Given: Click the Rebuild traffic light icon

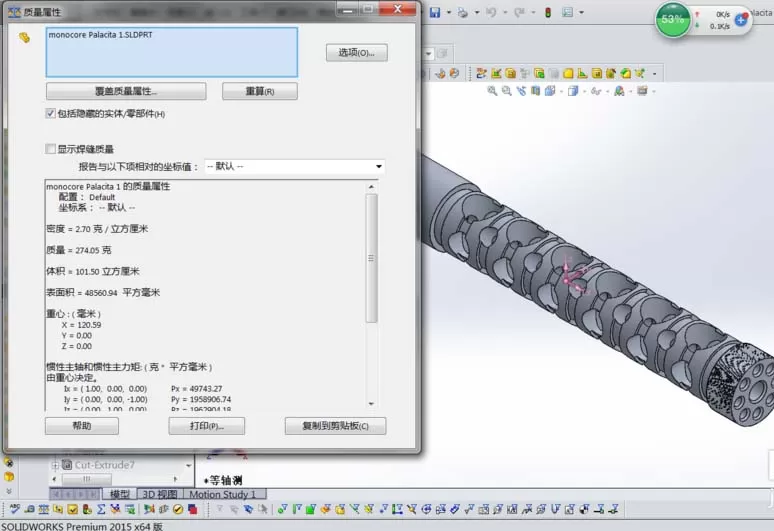Looking at the screenshot, I should (548, 12).
